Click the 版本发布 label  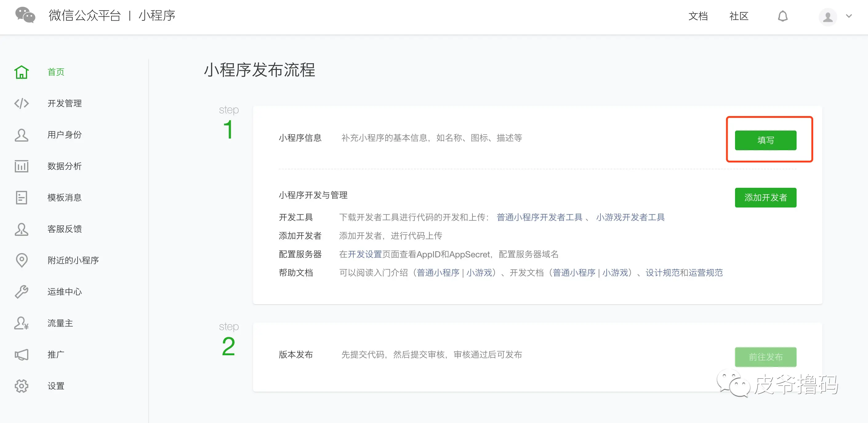coord(296,355)
